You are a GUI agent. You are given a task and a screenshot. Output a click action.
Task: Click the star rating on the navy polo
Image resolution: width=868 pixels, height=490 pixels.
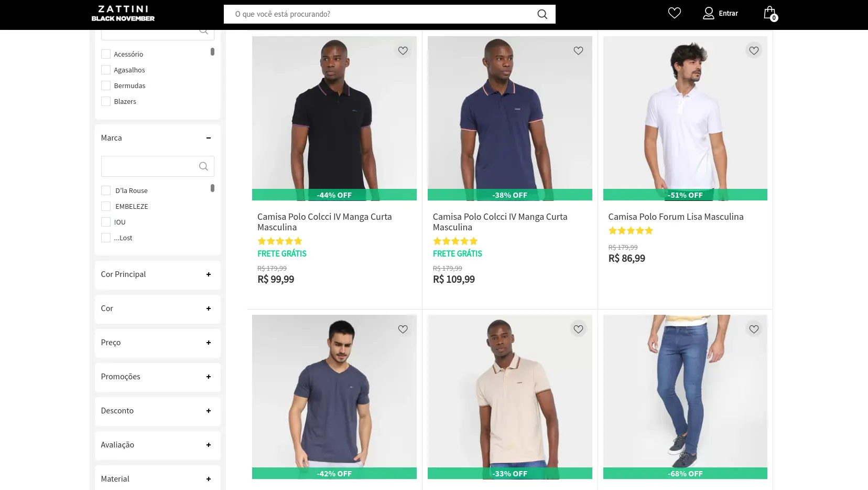pos(455,241)
